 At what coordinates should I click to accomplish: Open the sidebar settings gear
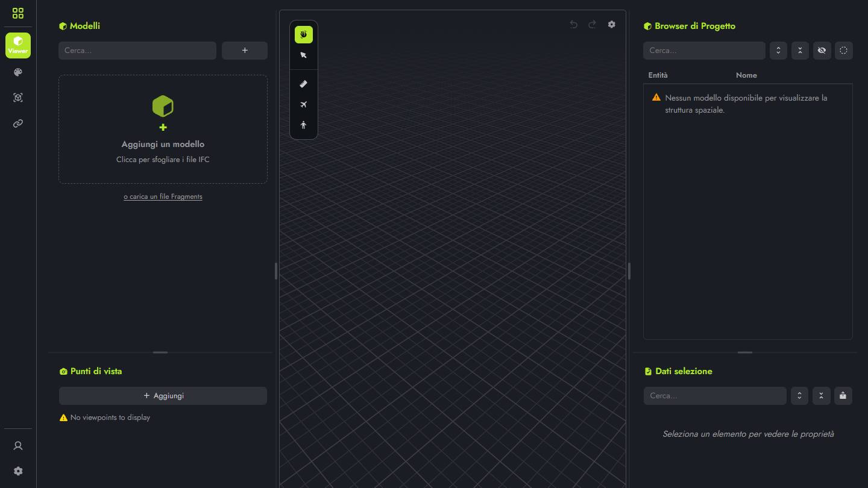point(18,471)
